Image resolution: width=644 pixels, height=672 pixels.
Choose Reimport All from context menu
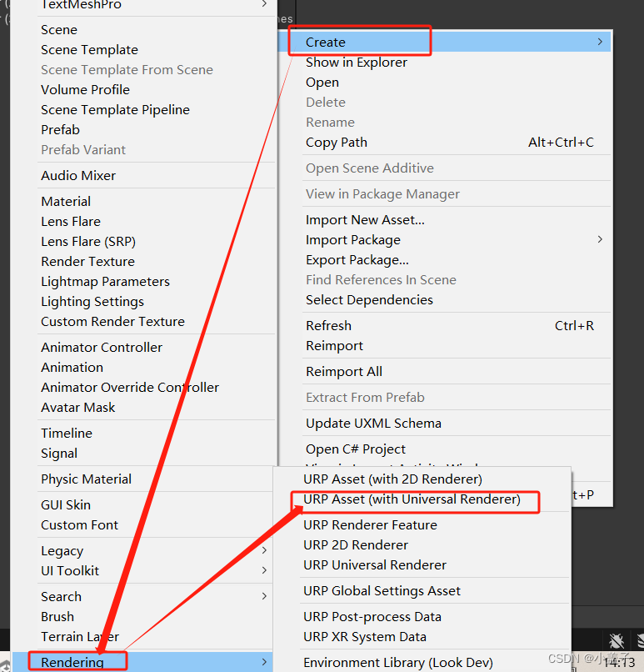[344, 371]
